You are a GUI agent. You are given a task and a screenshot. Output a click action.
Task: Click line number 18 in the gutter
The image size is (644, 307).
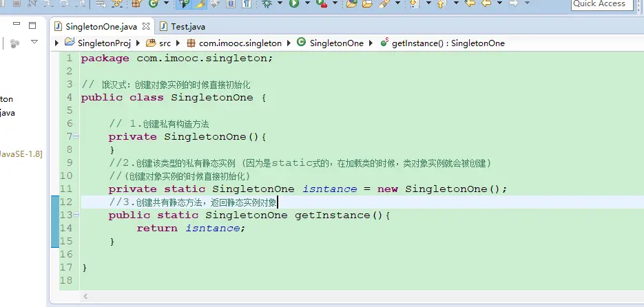pyautogui.click(x=66, y=280)
